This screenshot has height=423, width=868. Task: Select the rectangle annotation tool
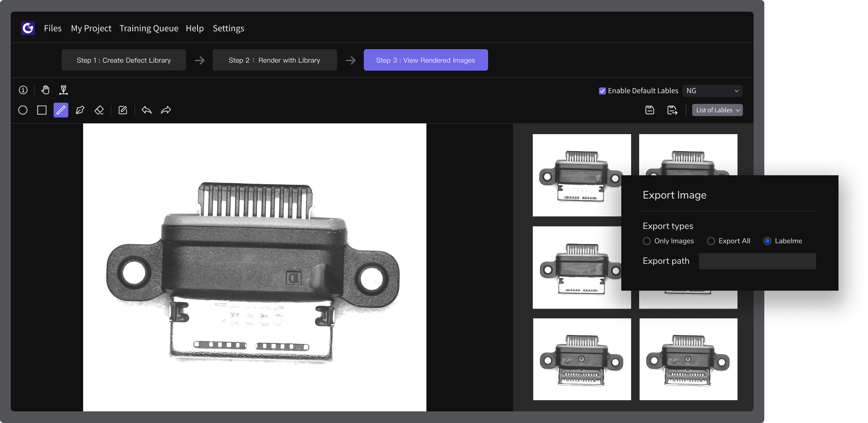point(42,110)
